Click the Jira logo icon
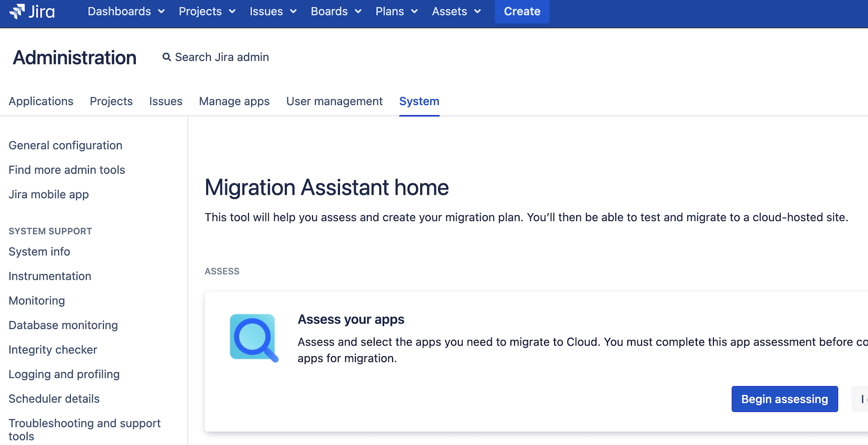The image size is (868, 445). pyautogui.click(x=17, y=10)
